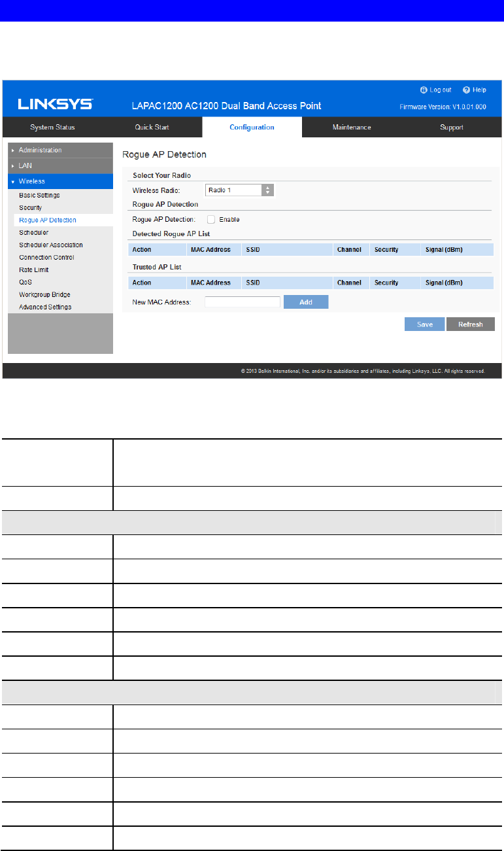Image resolution: width=504 pixels, height=851 pixels.
Task: Expand the LAN sidebar section
Action: click(58, 165)
